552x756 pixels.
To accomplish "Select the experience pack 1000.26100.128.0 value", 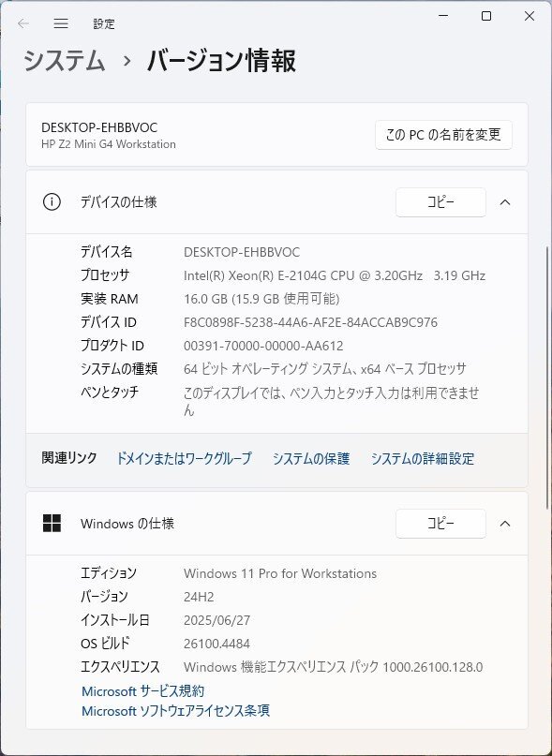I will click(x=333, y=667).
